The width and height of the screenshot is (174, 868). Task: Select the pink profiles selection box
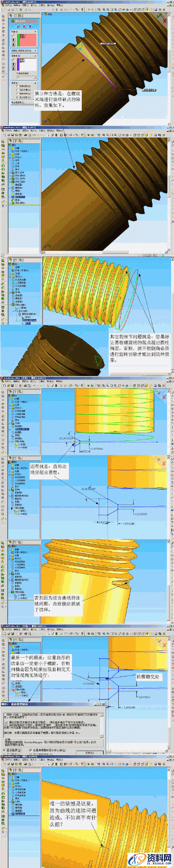tap(27, 40)
